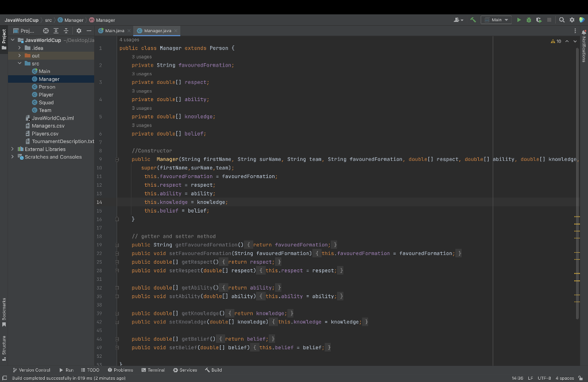Run with coverage icon
The width and height of the screenshot is (588, 382).
[x=539, y=20]
